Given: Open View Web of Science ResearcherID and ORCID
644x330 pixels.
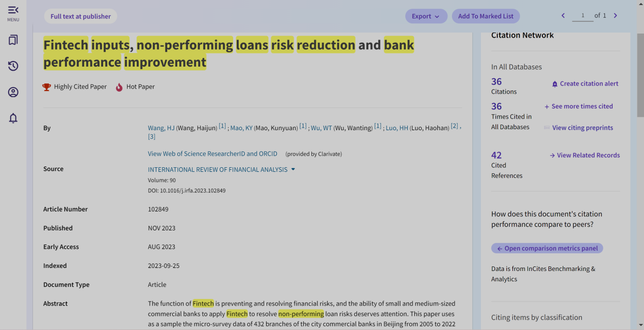Looking at the screenshot, I should (212, 154).
